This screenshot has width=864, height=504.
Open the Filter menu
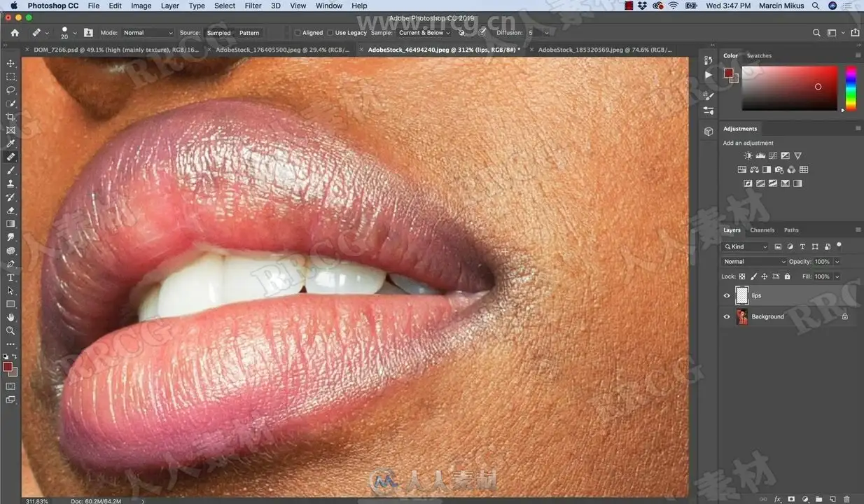click(x=253, y=6)
